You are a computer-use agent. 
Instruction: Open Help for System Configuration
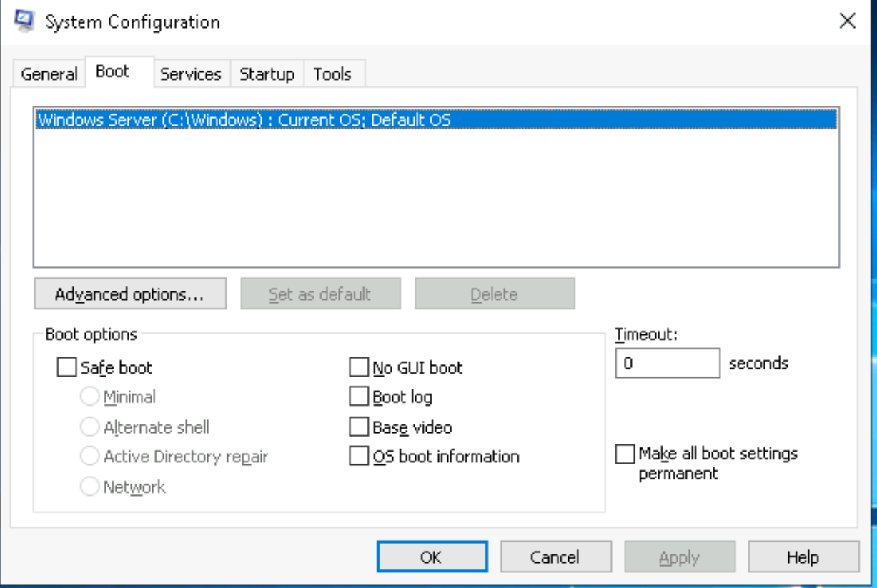pos(803,557)
